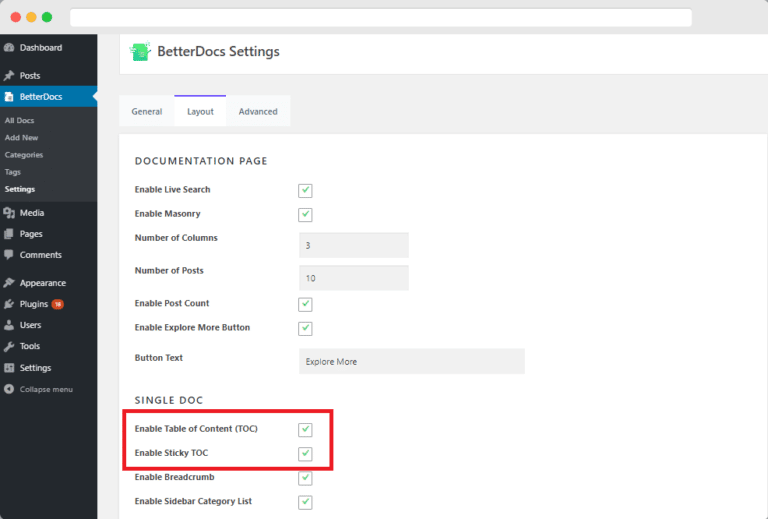Screen dimensions: 768x519
Task: Click the BetterDocs logo icon
Action: (x=140, y=51)
